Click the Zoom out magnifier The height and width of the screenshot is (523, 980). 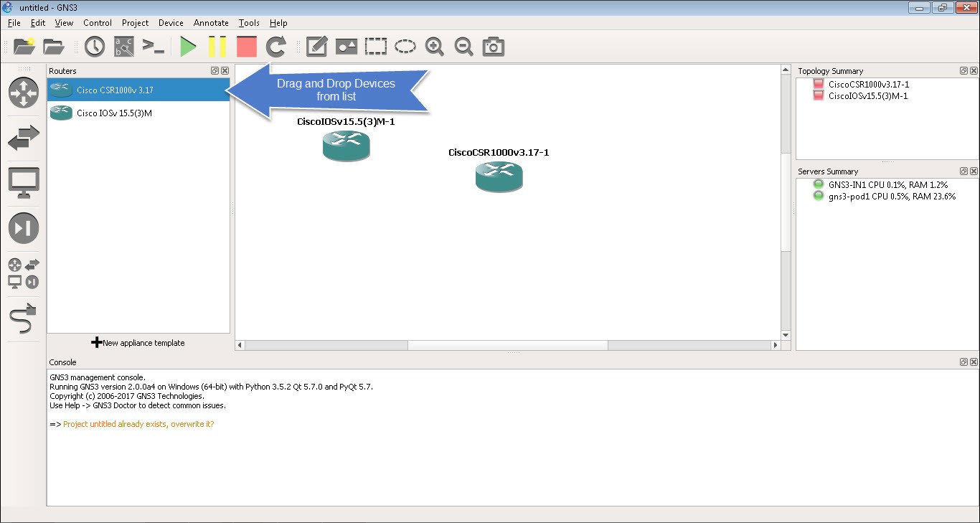pos(463,47)
